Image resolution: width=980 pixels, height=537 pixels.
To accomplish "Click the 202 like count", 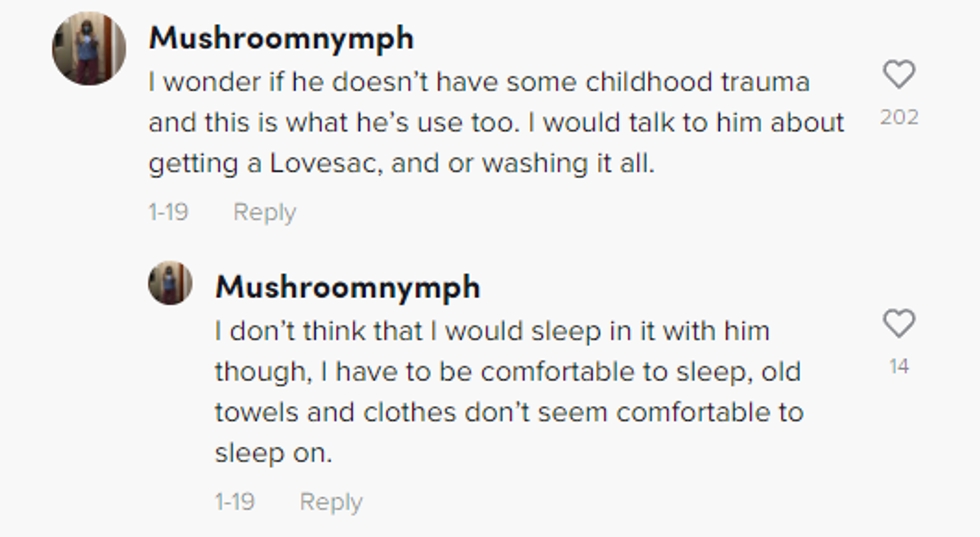I will [899, 117].
